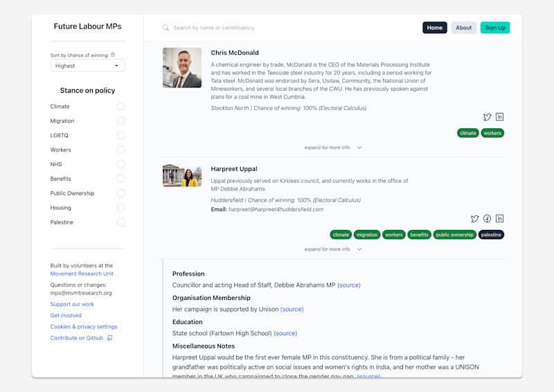This screenshot has height=392, width=554.
Task: Open Harpreet Uppal's Twitter icon
Action: tap(475, 219)
